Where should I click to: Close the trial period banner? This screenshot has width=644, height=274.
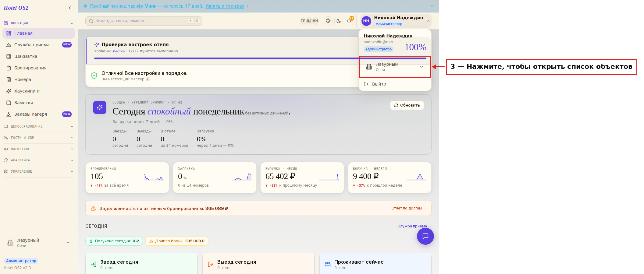(x=432, y=6)
